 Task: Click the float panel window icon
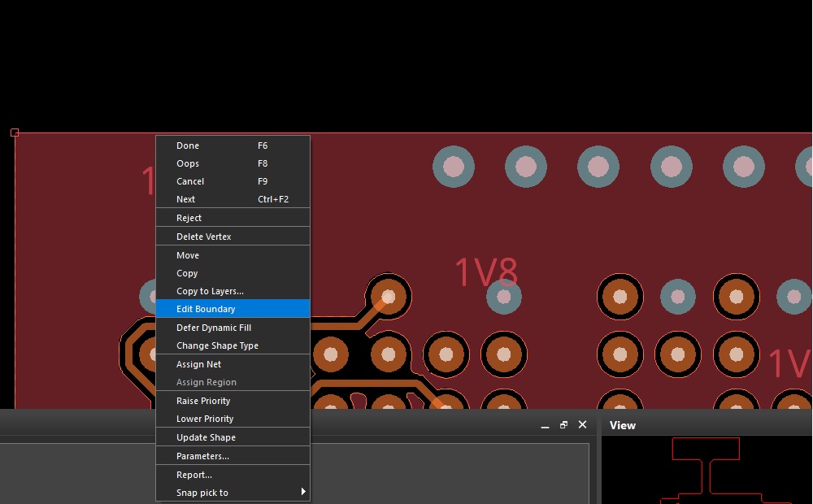[x=563, y=425]
